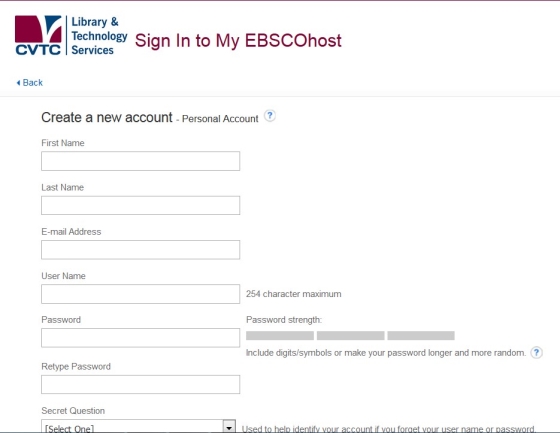
Task: Click the Sign In to My EBSCOhost heading
Action: point(238,40)
